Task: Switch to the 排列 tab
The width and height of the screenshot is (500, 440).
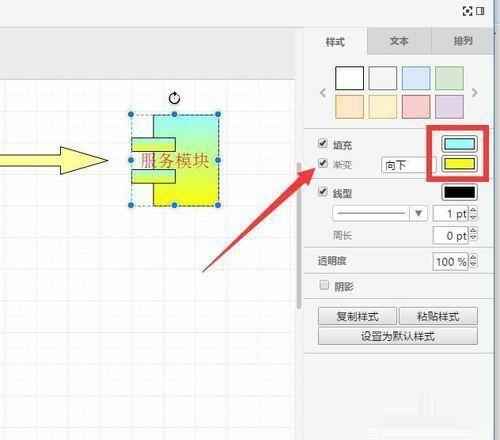Action: point(463,41)
